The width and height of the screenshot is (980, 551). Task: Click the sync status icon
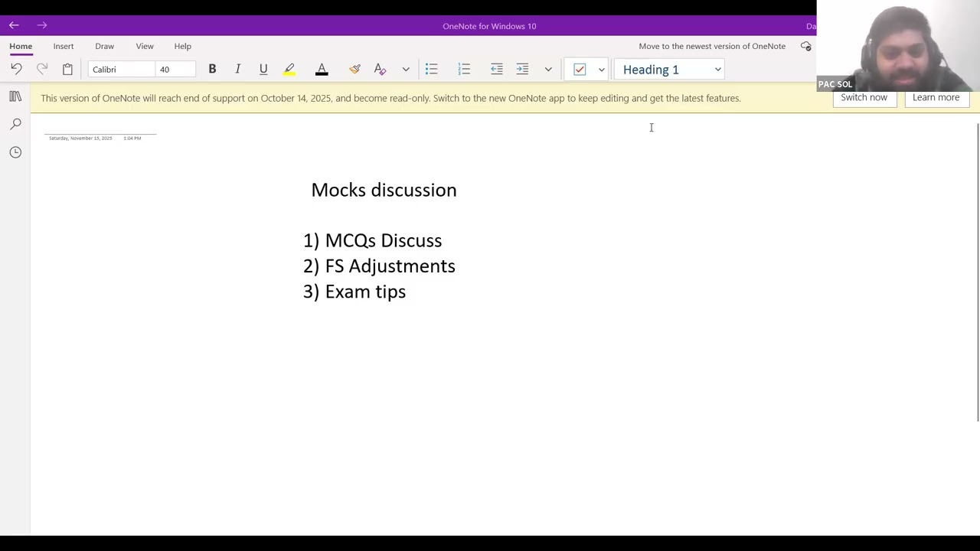pos(805,46)
